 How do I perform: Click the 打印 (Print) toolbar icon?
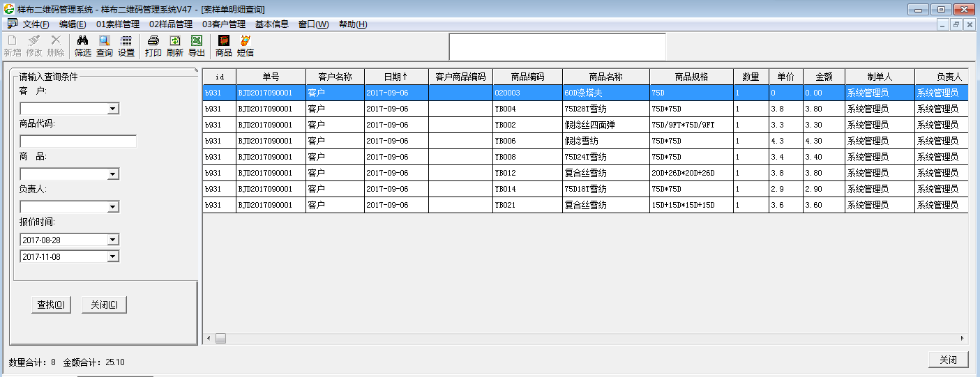click(153, 46)
